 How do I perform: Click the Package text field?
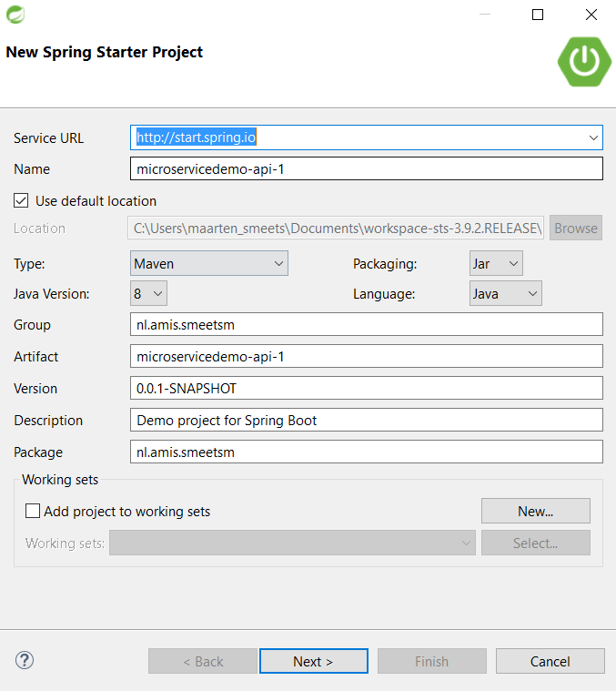pos(367,452)
